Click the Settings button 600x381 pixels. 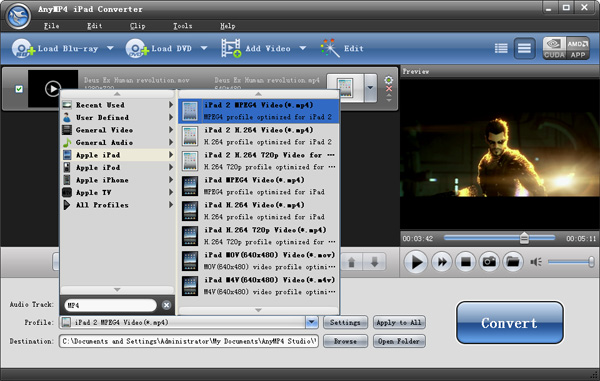pos(345,322)
